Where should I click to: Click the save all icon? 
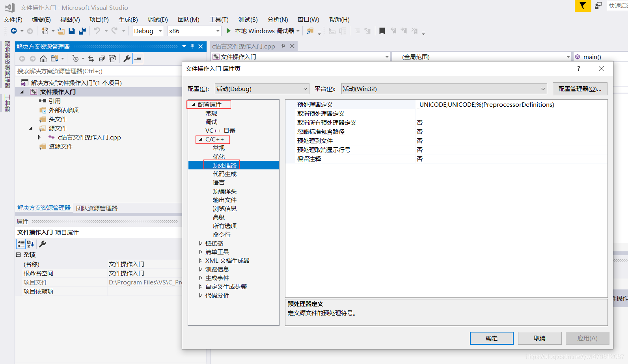click(82, 31)
